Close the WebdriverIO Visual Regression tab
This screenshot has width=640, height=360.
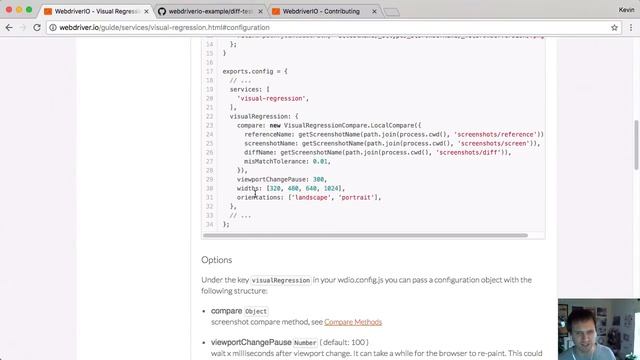[146, 11]
